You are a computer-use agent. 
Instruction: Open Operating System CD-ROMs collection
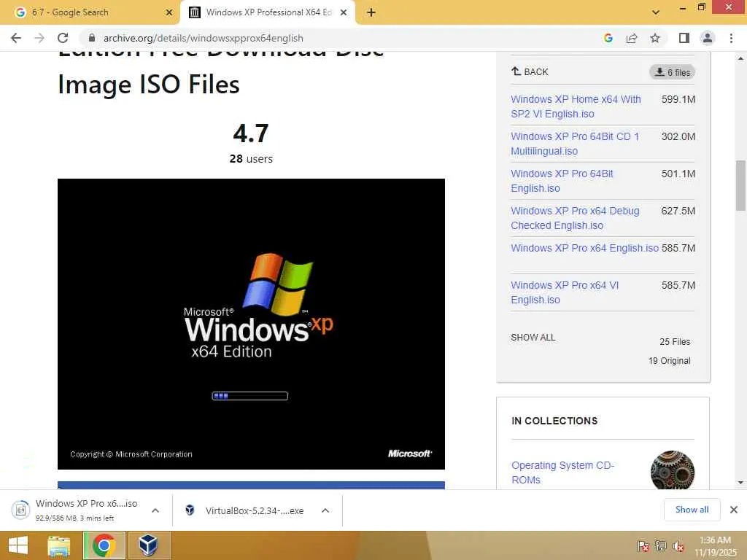(562, 472)
